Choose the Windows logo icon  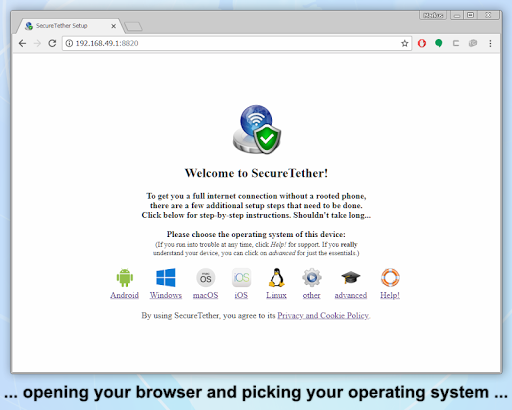click(166, 278)
